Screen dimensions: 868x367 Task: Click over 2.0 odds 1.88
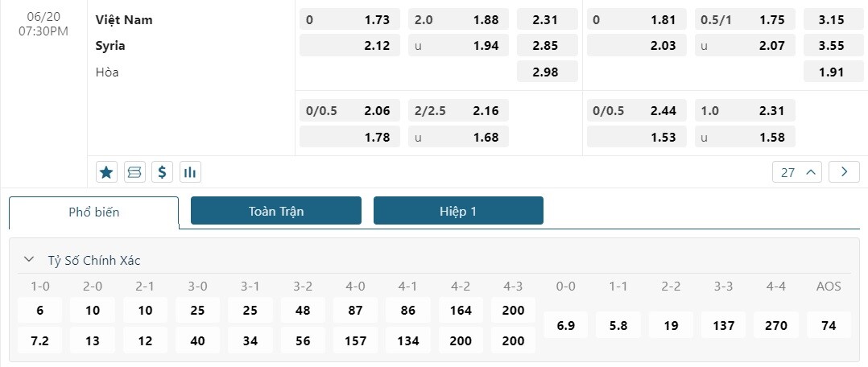click(x=458, y=20)
